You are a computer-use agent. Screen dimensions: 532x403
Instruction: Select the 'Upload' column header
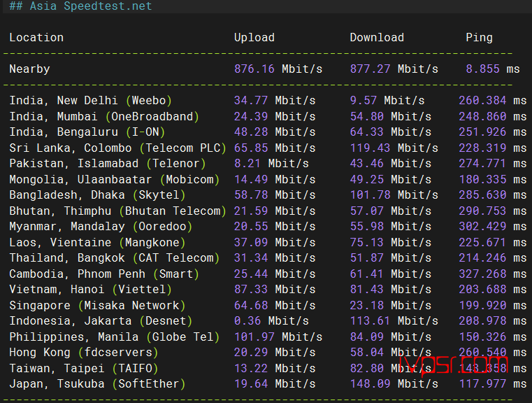(x=254, y=37)
